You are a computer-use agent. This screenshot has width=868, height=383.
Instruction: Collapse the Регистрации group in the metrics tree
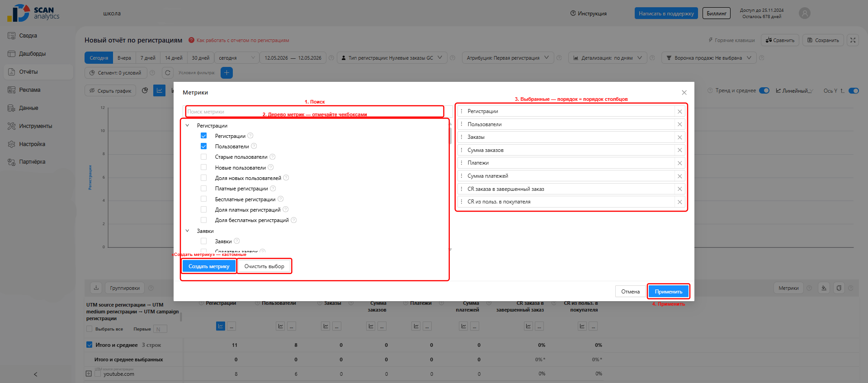(188, 125)
